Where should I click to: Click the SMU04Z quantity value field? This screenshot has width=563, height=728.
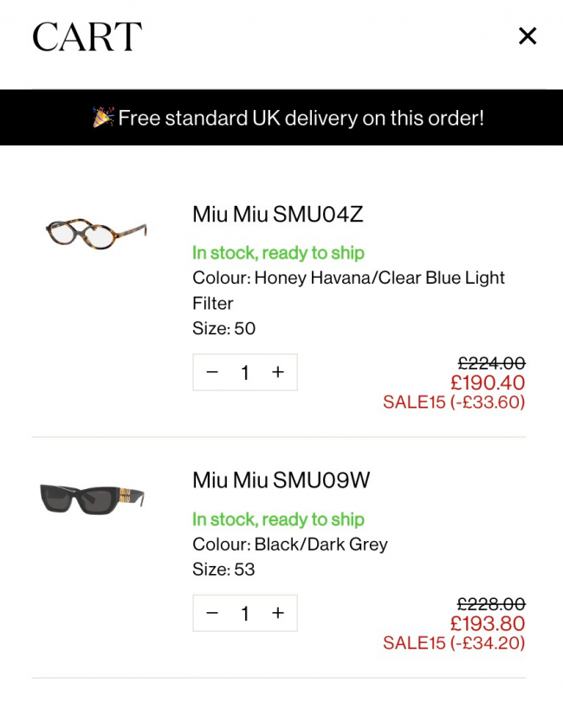tap(245, 372)
